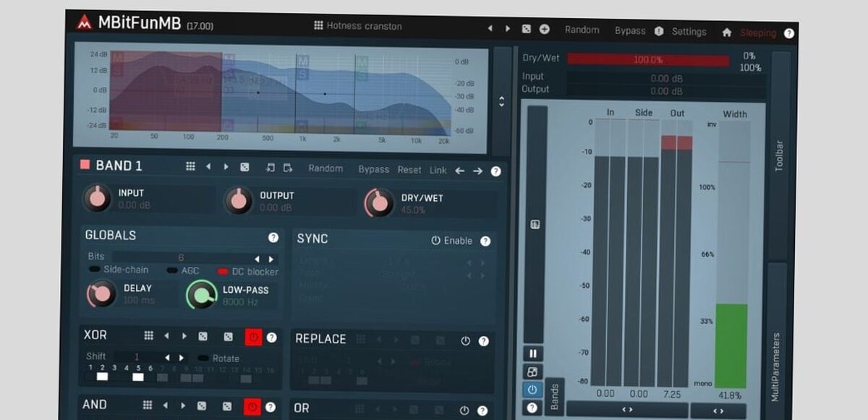Click Reset in the BAND 1 toolbar

pyautogui.click(x=409, y=169)
